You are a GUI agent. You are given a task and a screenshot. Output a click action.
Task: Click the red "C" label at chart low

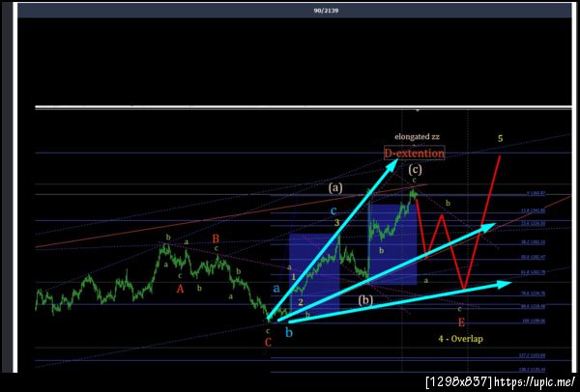(268, 343)
